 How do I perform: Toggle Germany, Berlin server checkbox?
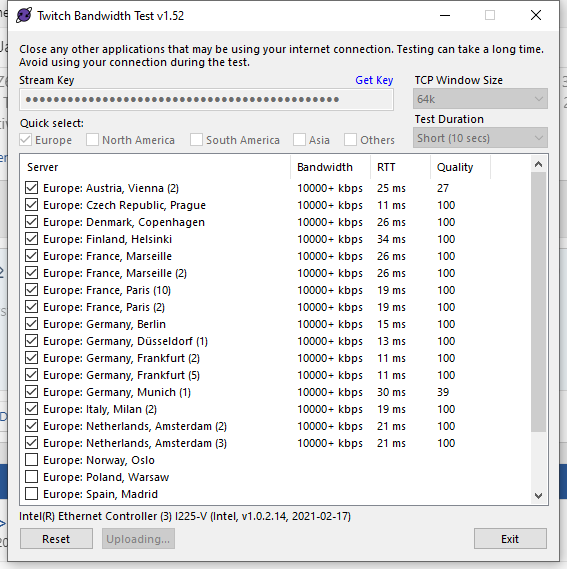coord(32,324)
